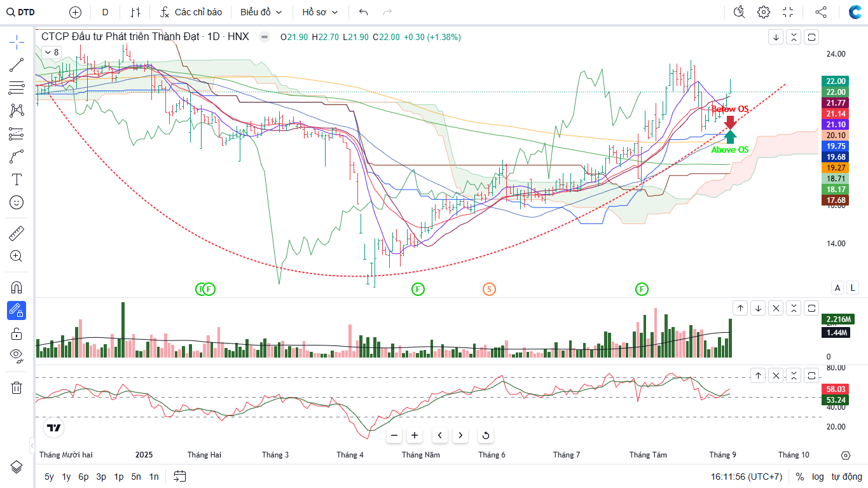Toggle hide all drawings eye icon

pyautogui.click(x=17, y=355)
